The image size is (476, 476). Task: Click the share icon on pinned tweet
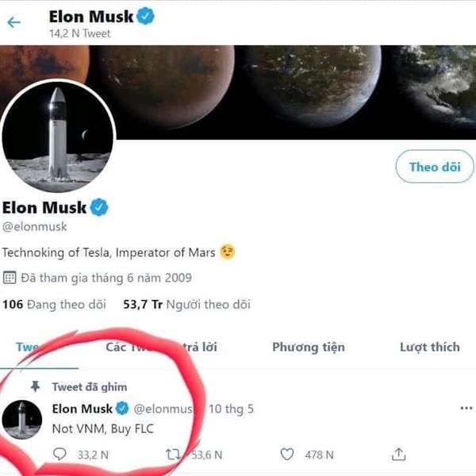pyautogui.click(x=399, y=454)
